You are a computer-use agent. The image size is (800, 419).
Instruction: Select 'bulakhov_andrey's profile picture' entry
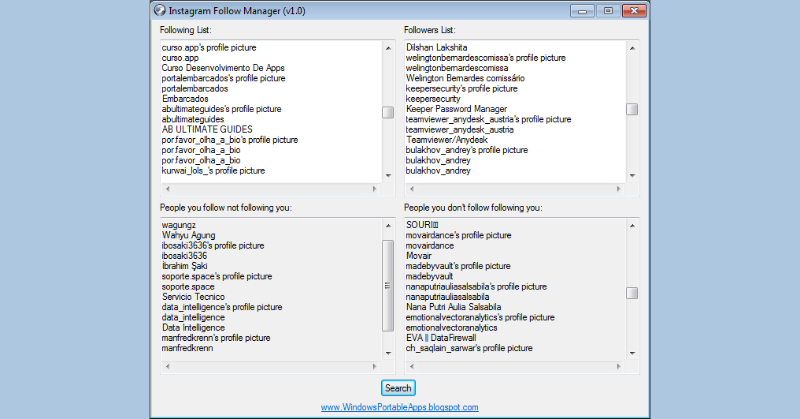pos(467,150)
